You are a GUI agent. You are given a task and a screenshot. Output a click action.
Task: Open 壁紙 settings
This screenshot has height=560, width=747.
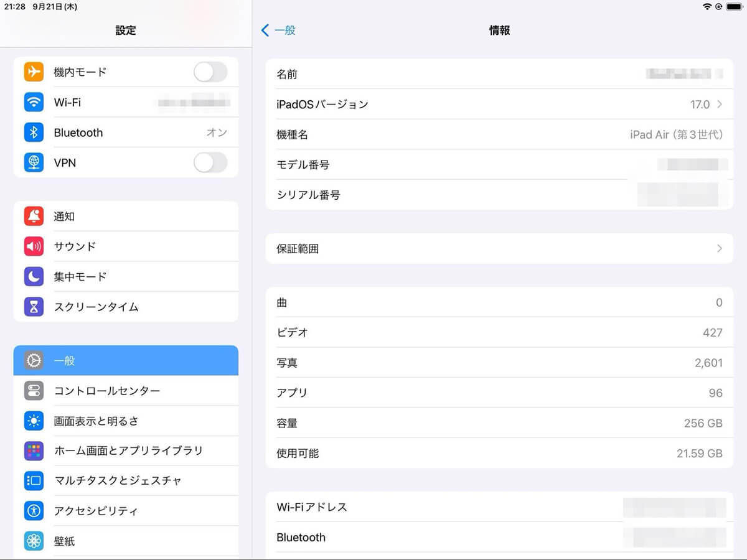coord(126,541)
